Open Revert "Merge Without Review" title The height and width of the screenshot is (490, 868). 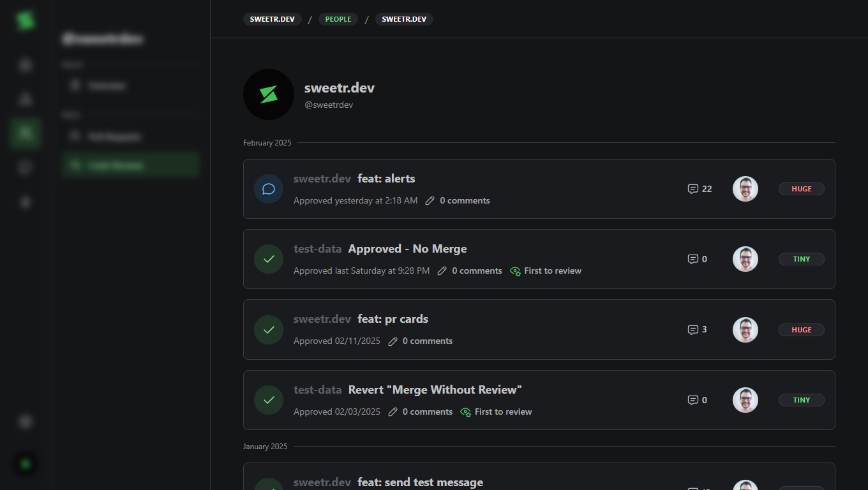(435, 390)
